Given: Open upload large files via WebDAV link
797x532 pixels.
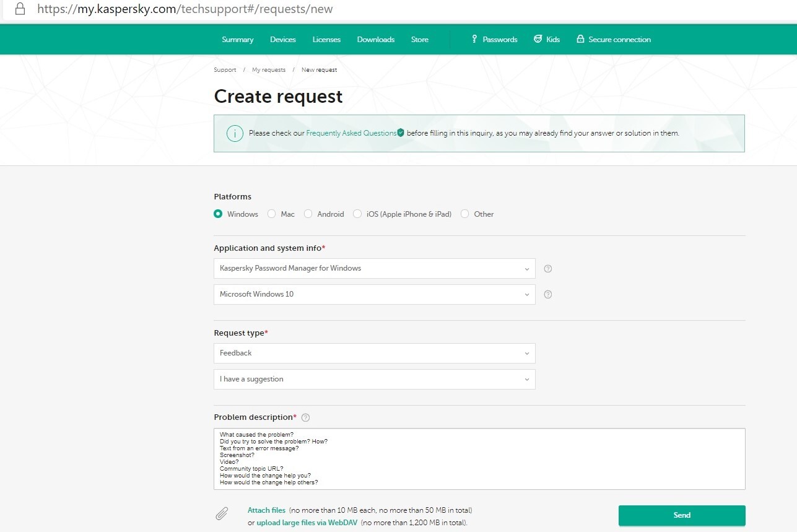Looking at the screenshot, I should [307, 523].
